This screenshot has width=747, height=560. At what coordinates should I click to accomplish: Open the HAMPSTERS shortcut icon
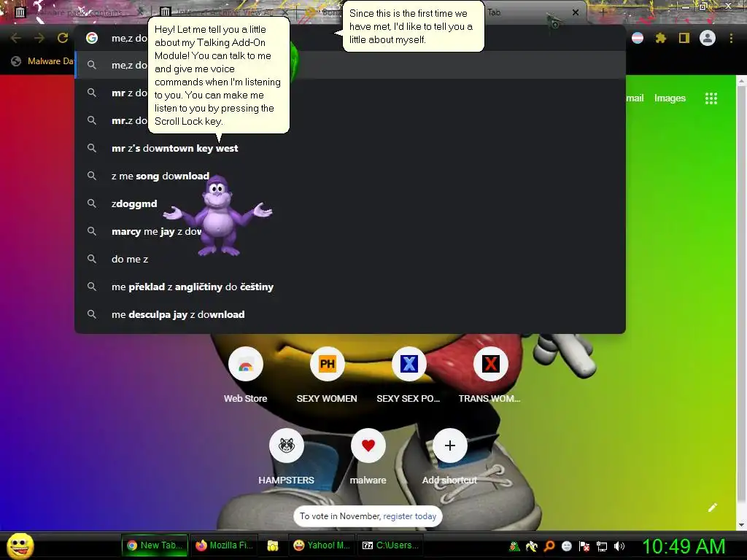[x=286, y=446]
